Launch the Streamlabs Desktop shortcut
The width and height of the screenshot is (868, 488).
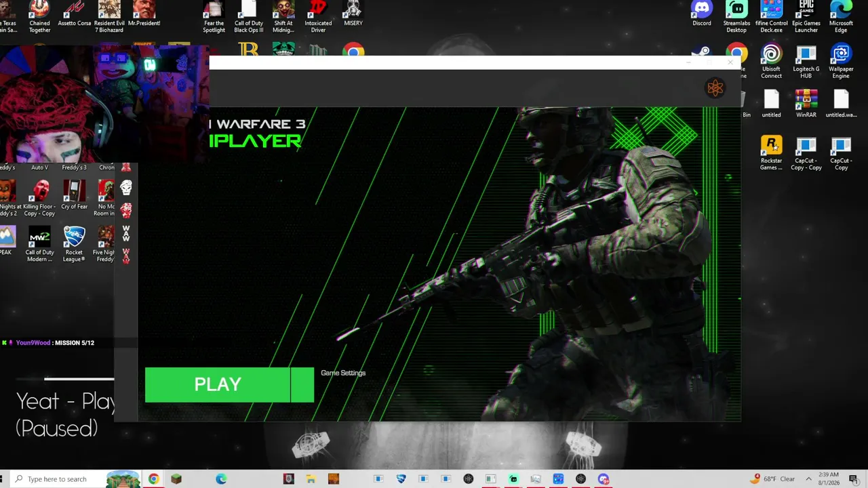coord(736,16)
